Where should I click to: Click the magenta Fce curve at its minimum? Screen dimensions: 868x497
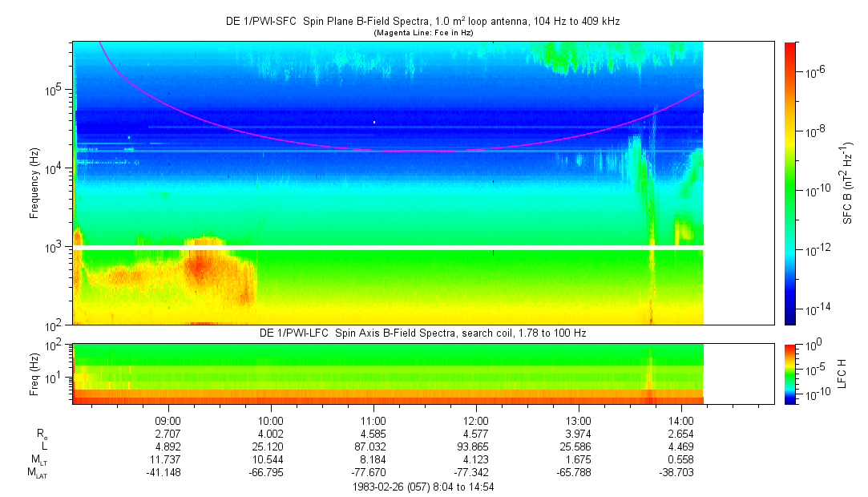(x=425, y=151)
